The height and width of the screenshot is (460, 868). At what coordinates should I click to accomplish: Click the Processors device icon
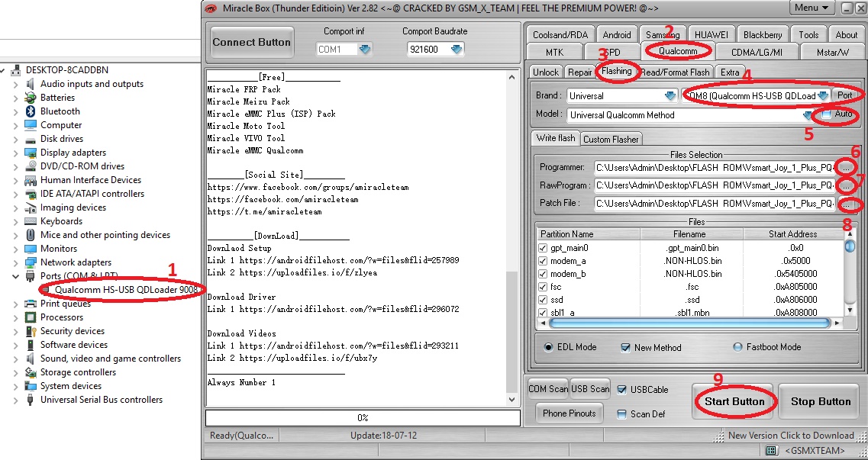[x=31, y=317]
